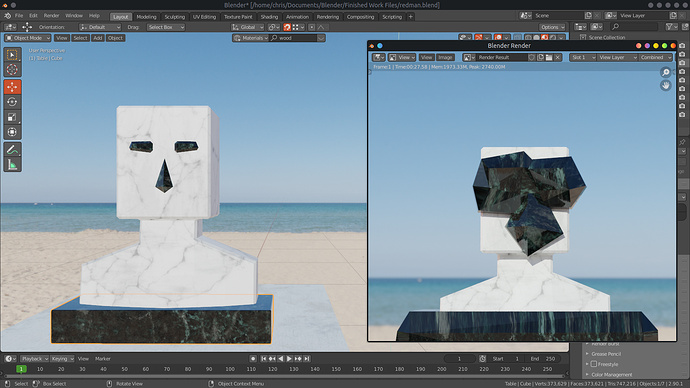Open the Edit menu

tap(33, 16)
